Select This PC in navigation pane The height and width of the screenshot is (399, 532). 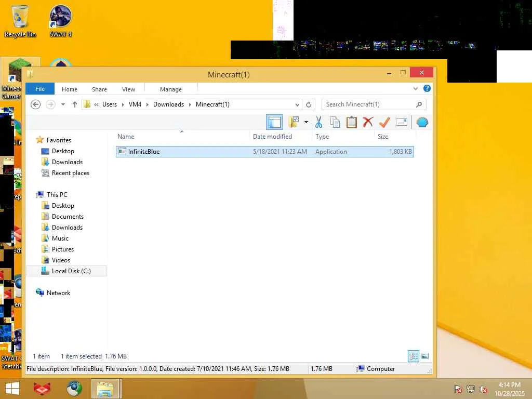point(57,194)
